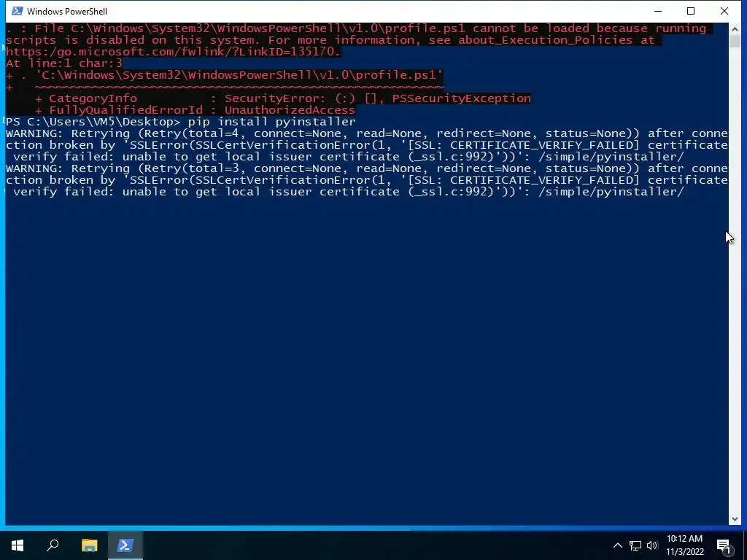Click the 'At line:1 char:3' text

[x=64, y=63]
